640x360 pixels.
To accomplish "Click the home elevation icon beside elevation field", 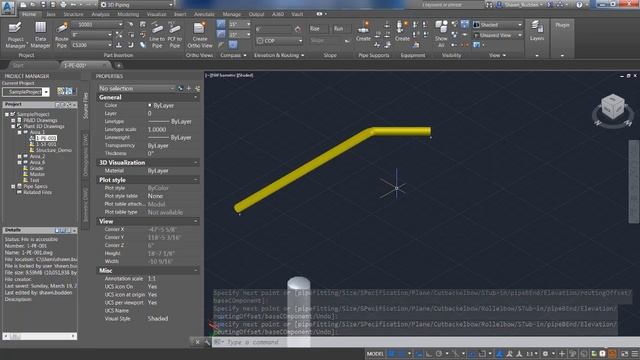I will tap(298, 29).
